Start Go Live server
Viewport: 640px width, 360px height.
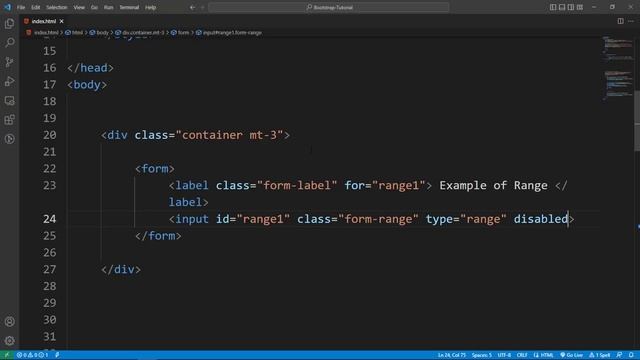pyautogui.click(x=571, y=355)
